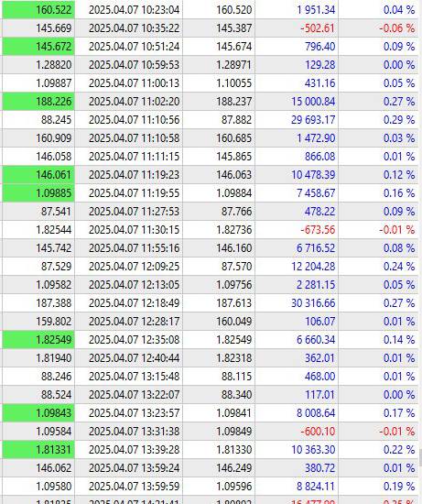The image size is (422, 504).
Task: Click the profit value 10 363.30
Action: [x=313, y=449]
